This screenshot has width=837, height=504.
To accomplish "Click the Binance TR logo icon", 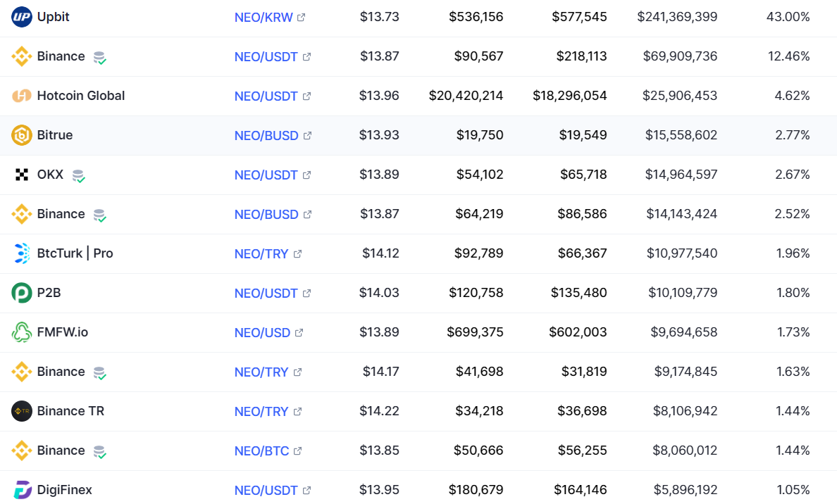I will (21, 412).
